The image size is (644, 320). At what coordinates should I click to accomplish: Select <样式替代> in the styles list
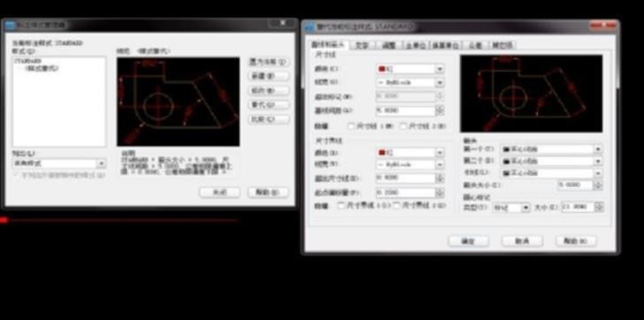coord(42,68)
